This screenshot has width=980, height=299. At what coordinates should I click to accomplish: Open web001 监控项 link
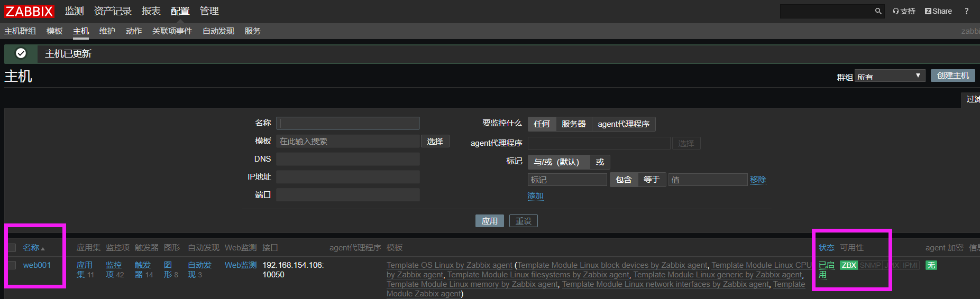113,270
